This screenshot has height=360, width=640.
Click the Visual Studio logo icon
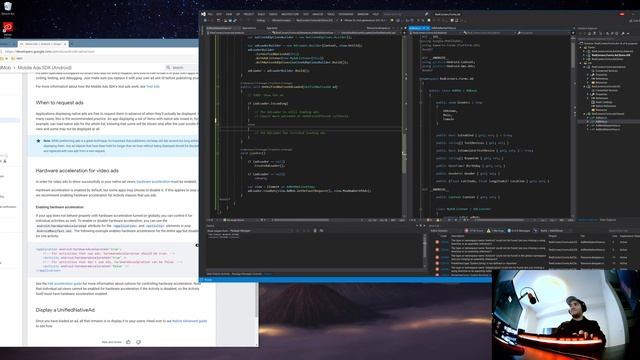[203, 14]
